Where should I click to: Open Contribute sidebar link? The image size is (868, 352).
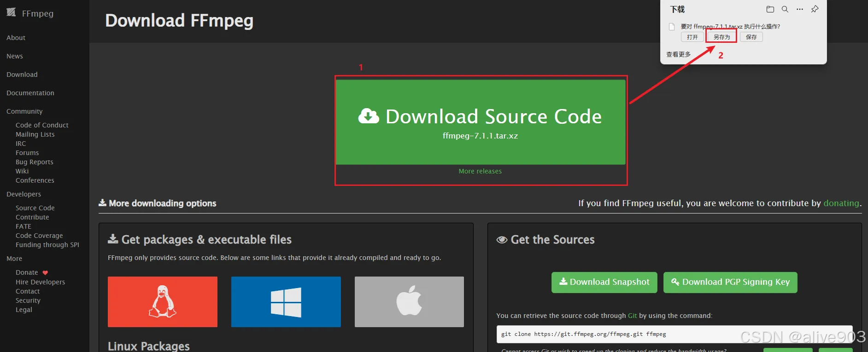tap(32, 217)
